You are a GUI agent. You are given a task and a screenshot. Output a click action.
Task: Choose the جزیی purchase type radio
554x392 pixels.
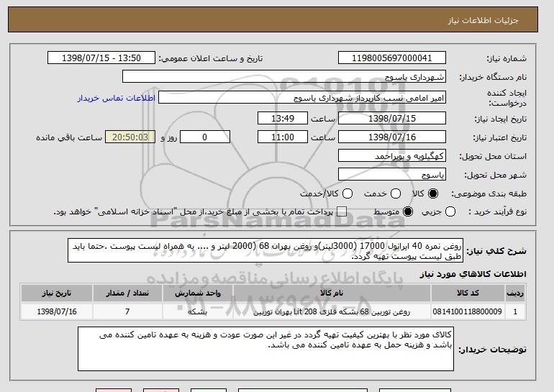tap(450, 212)
